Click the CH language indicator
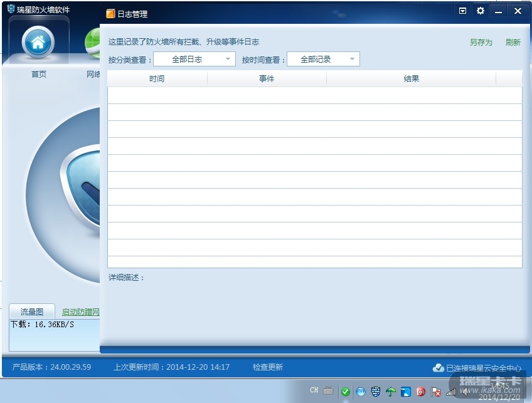The image size is (532, 403). point(314,390)
